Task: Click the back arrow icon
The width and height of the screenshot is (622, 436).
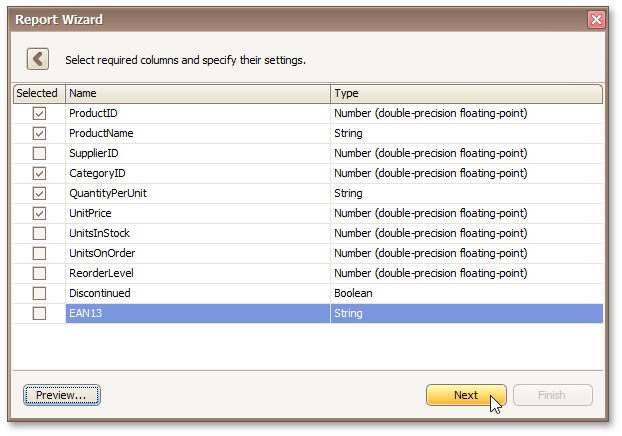Action: [38, 59]
